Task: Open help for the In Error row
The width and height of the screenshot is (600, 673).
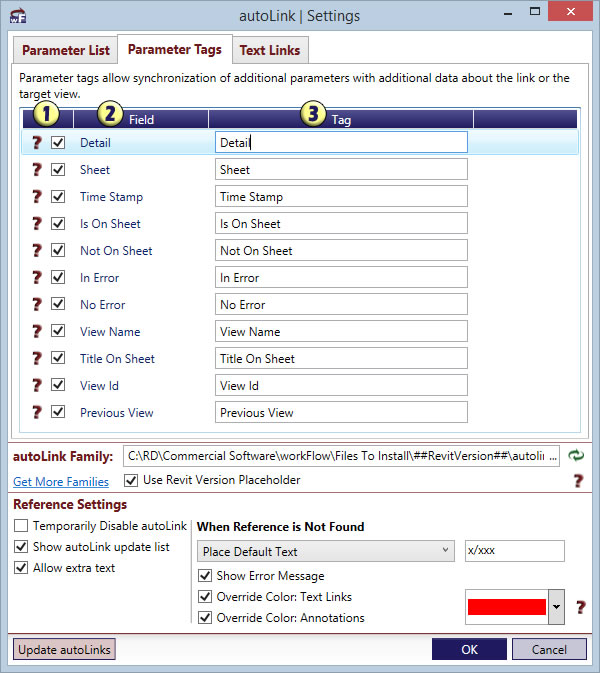Action: point(37,278)
